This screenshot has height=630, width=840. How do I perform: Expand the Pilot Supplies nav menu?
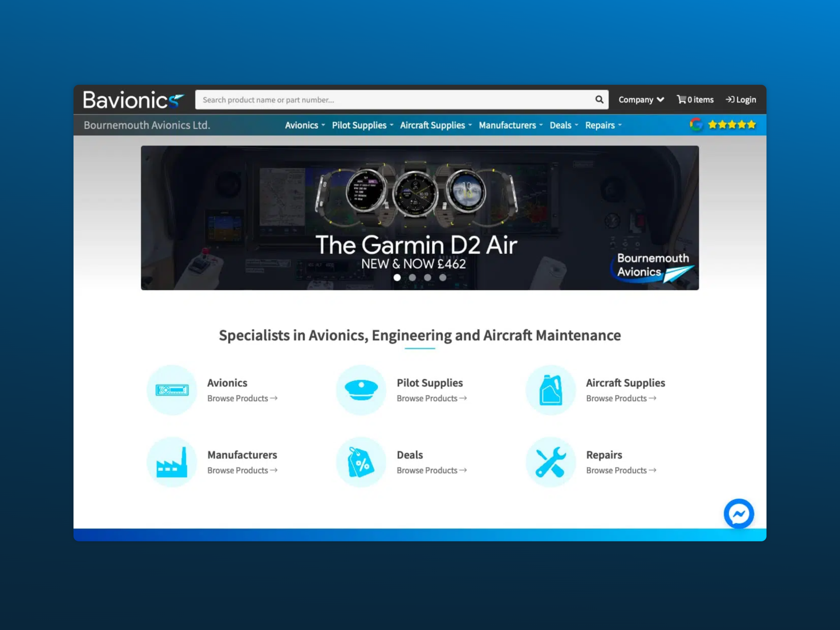click(x=363, y=125)
